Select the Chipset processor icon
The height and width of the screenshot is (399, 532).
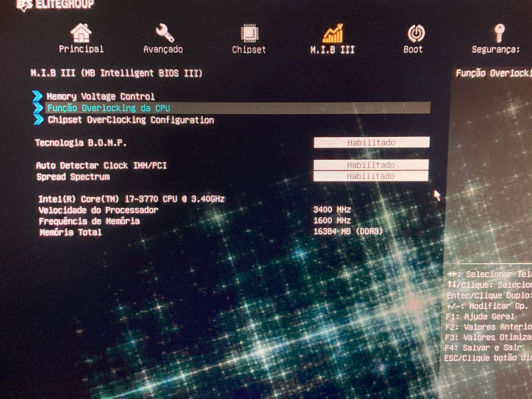point(249,33)
